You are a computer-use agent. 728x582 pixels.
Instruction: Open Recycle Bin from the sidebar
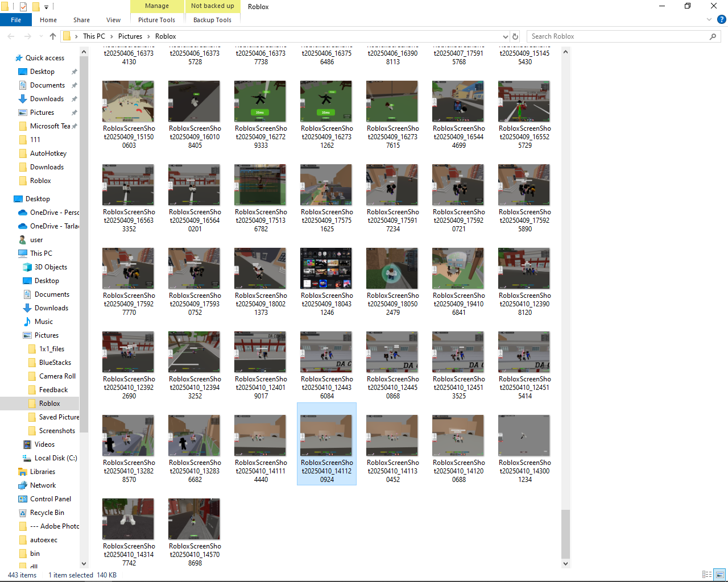47,513
